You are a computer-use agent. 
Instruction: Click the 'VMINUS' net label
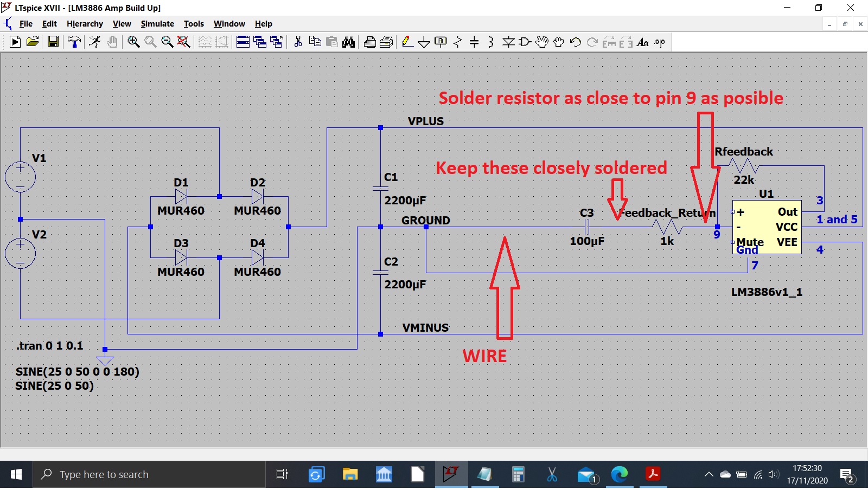click(426, 328)
